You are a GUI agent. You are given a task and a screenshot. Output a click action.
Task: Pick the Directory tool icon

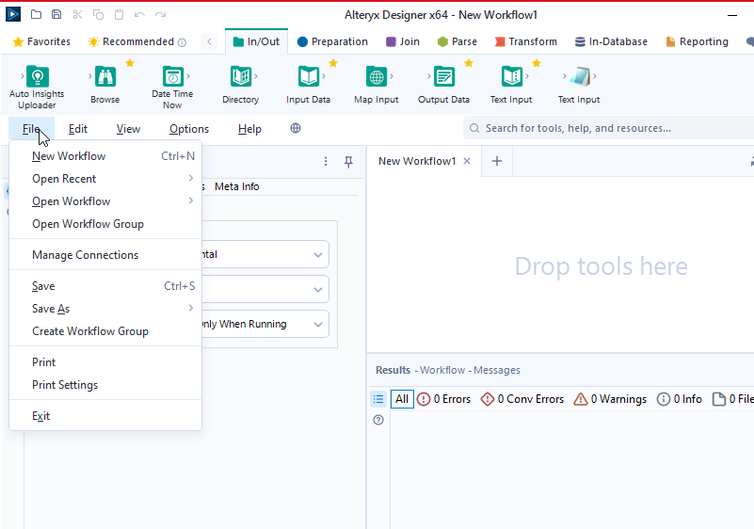click(x=240, y=76)
